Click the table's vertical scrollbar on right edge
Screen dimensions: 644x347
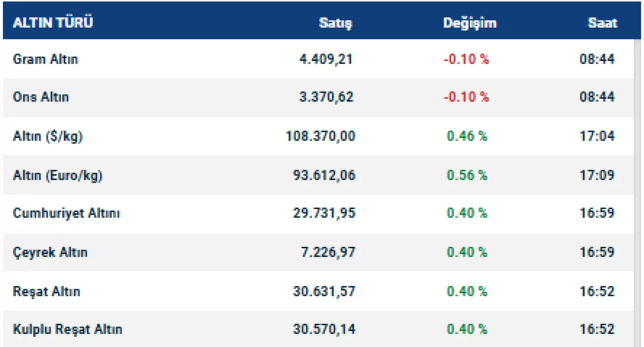pos(638,191)
